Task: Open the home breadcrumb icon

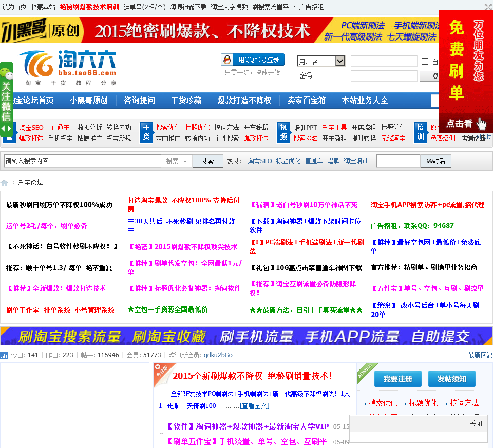Action: tap(5, 183)
